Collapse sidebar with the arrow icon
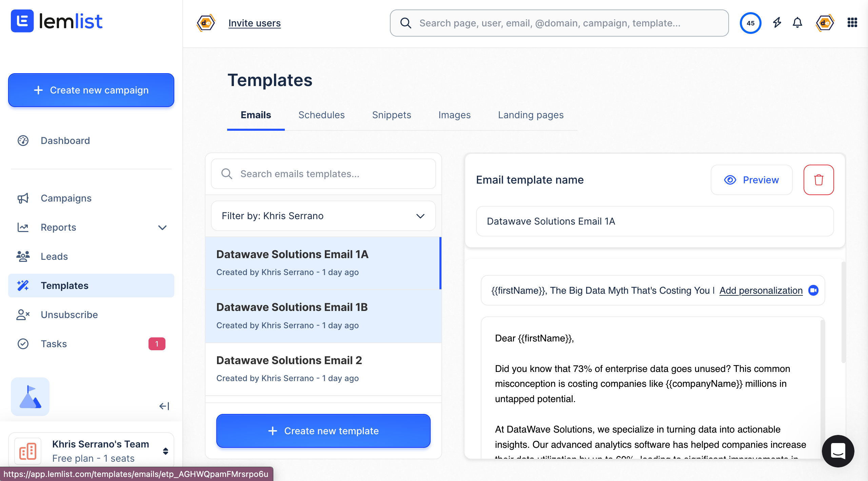The width and height of the screenshot is (868, 481). coord(164,406)
